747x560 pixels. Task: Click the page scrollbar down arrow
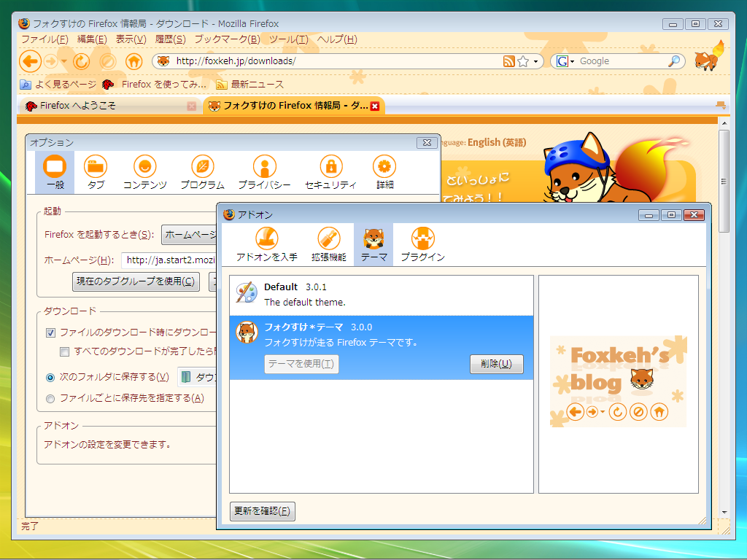(724, 513)
